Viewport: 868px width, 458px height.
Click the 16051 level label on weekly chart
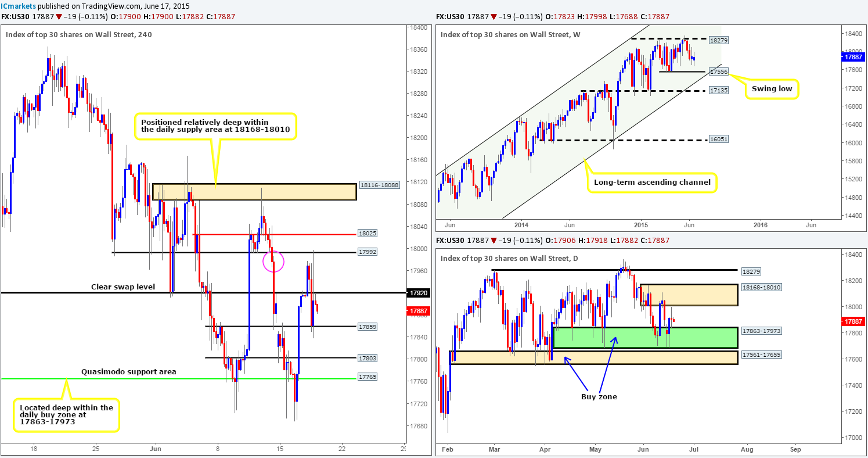pos(718,139)
